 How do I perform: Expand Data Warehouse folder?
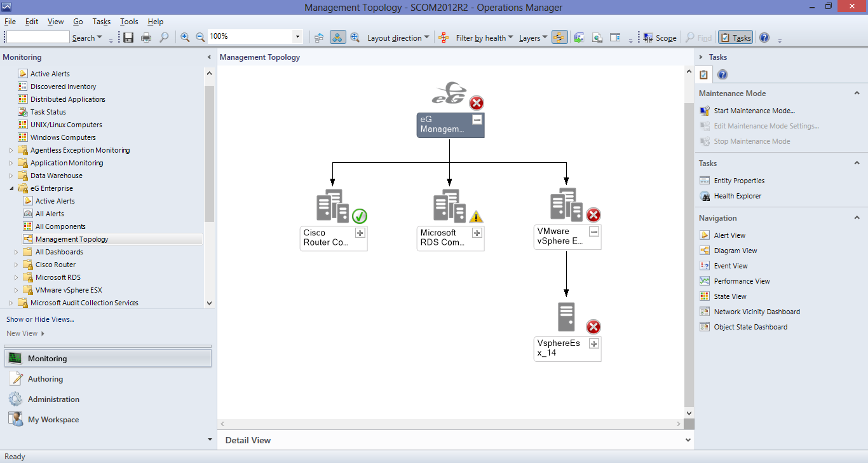coord(11,176)
